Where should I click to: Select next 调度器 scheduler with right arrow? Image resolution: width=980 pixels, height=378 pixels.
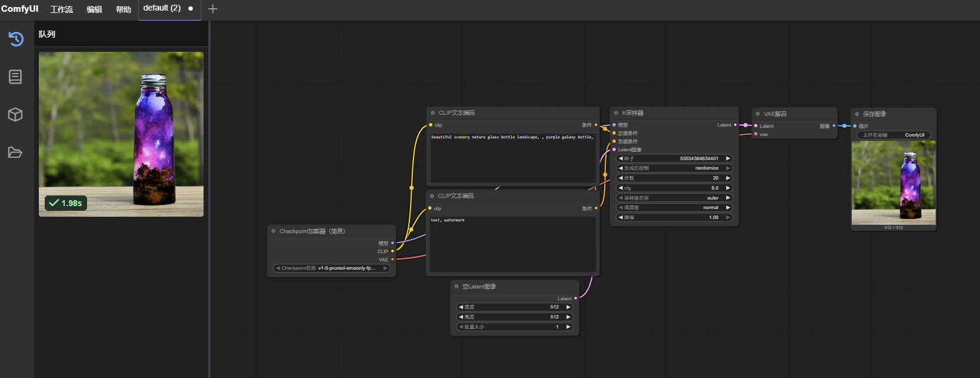point(728,207)
